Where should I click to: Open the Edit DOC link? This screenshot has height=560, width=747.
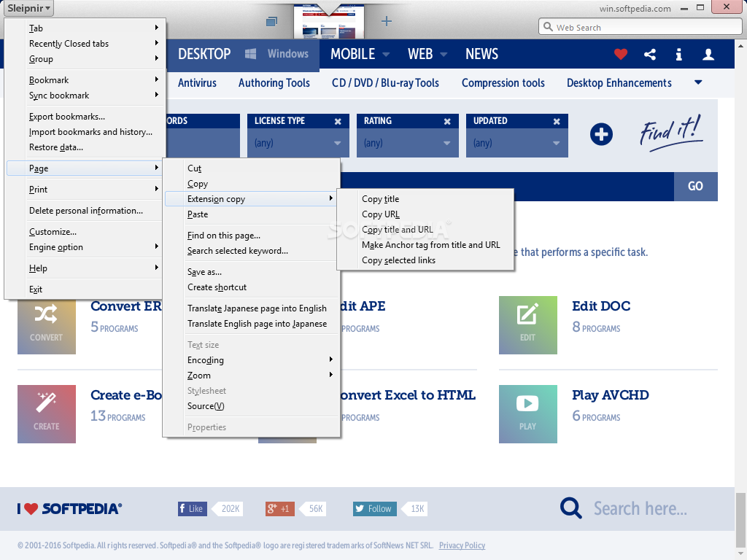coord(601,306)
